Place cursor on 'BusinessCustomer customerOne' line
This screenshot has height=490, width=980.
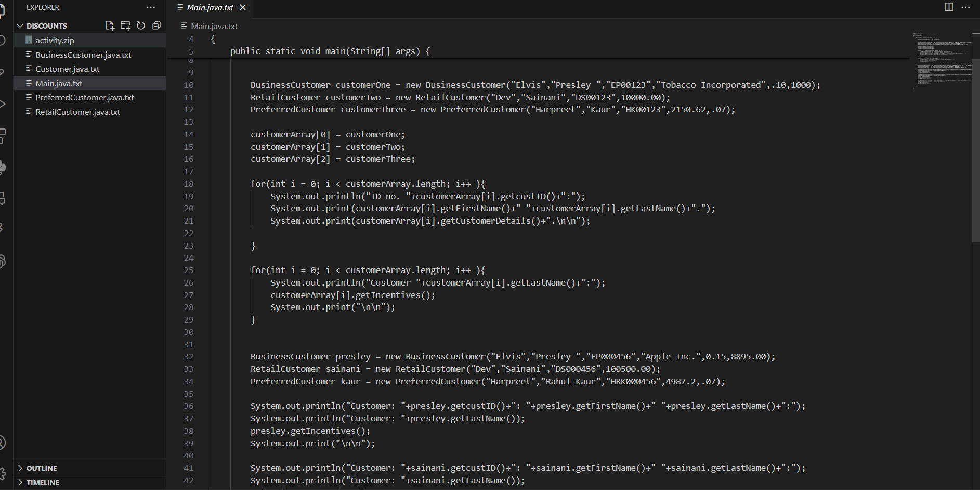click(535, 85)
